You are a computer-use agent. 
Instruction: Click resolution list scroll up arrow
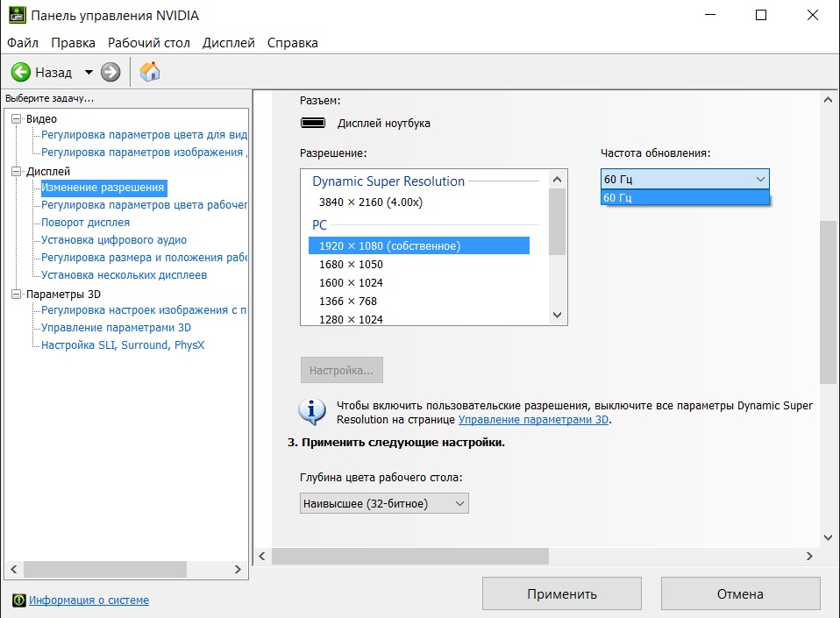click(557, 180)
